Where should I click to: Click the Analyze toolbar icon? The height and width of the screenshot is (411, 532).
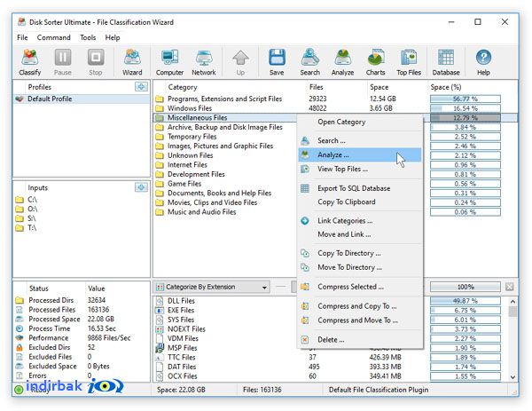(x=342, y=62)
